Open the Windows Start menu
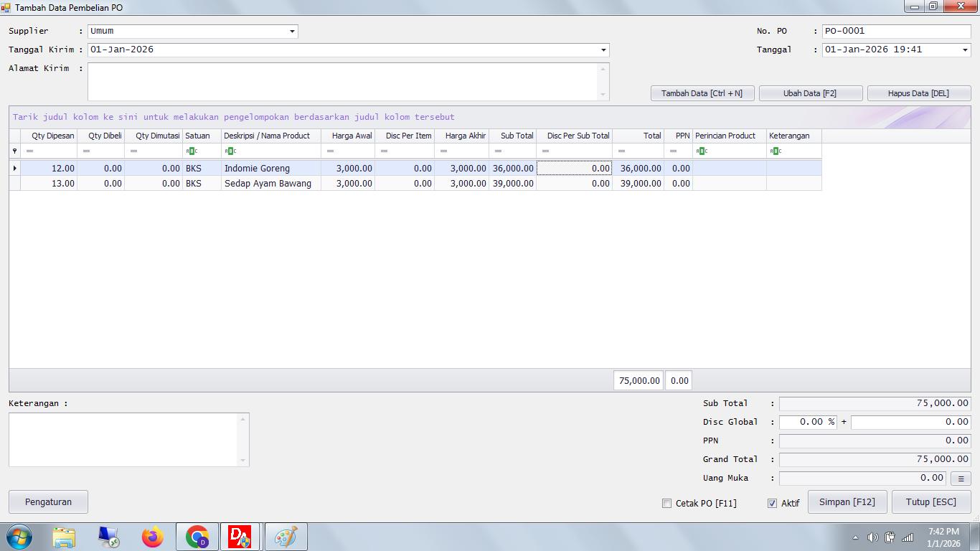 [17, 536]
